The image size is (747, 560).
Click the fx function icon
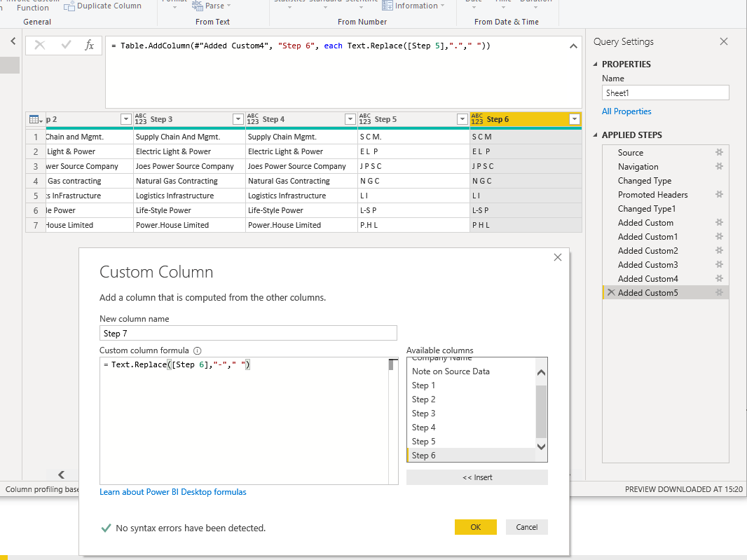(x=89, y=46)
